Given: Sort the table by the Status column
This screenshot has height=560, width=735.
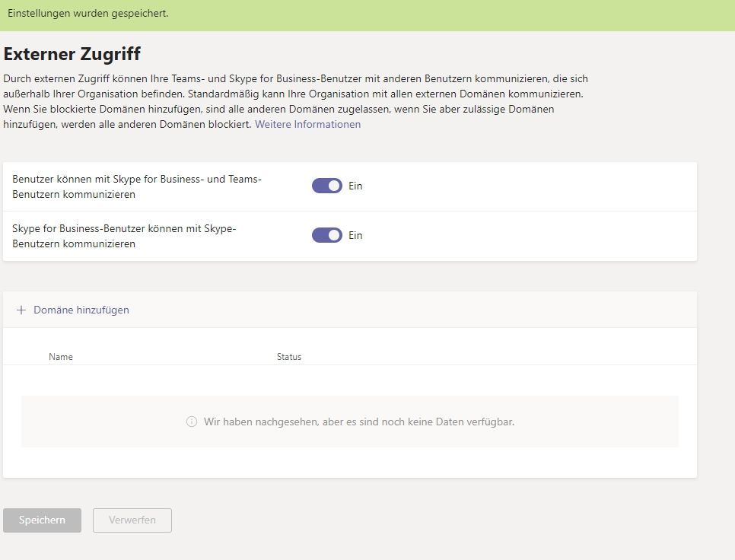Looking at the screenshot, I should 289,356.
